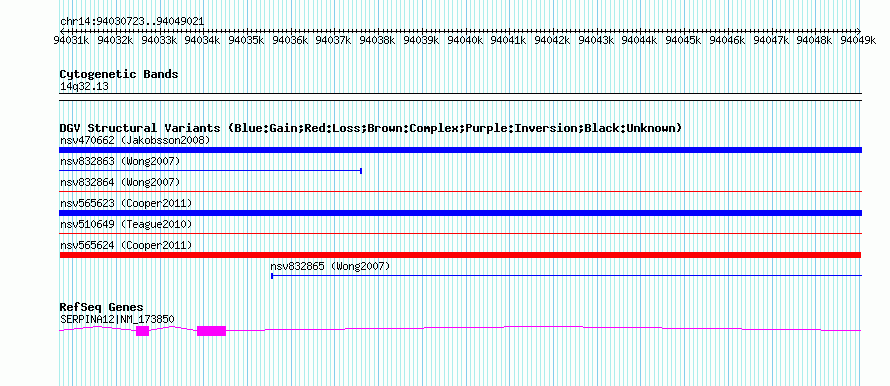Click the 94035k ruler tick label

246,40
